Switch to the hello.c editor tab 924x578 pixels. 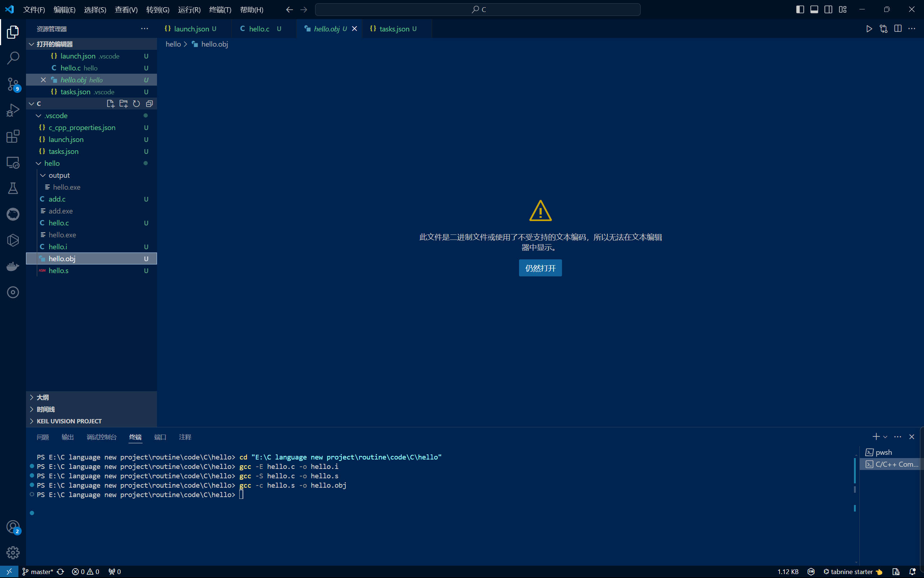[x=264, y=29]
